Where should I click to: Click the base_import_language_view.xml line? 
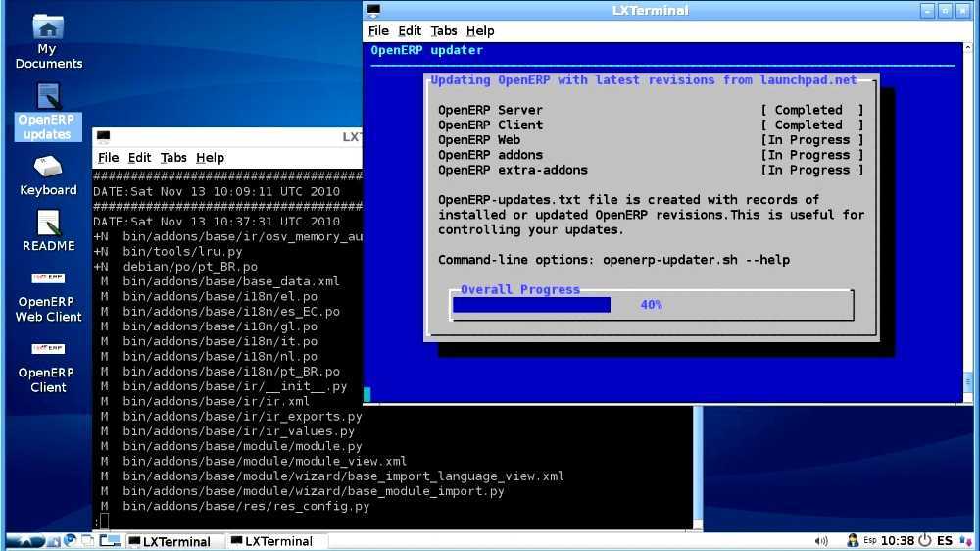coord(332,476)
